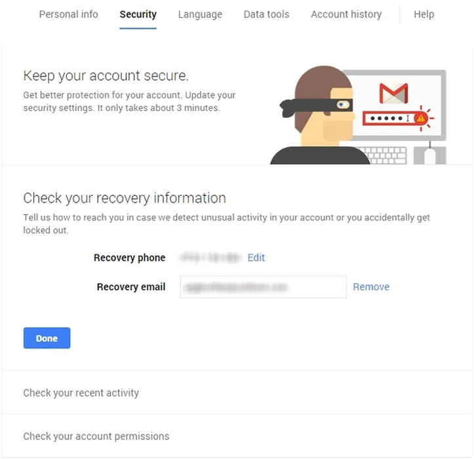Expand Check your account permissions section
Viewport: 476px width, 459px height.
(237, 436)
